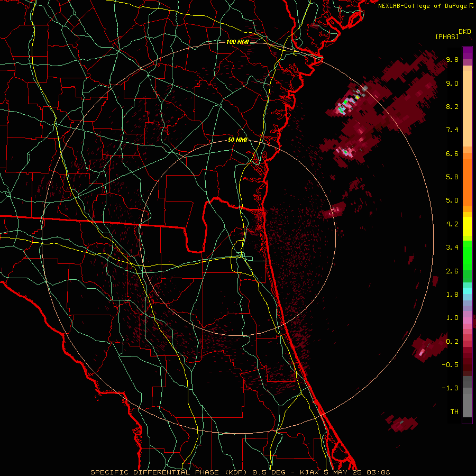476x476 pixels.
Task: Pick the purple top segment of color bar
Action: click(x=467, y=53)
